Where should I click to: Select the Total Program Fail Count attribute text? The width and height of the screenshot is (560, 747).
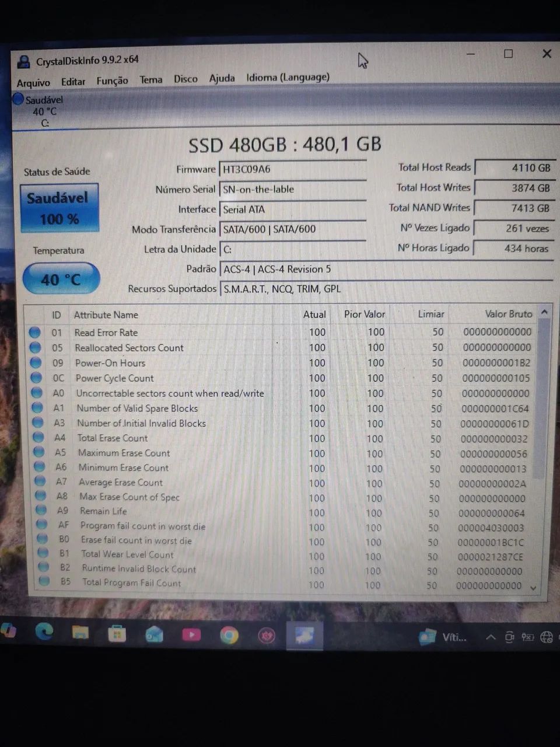[x=132, y=582]
